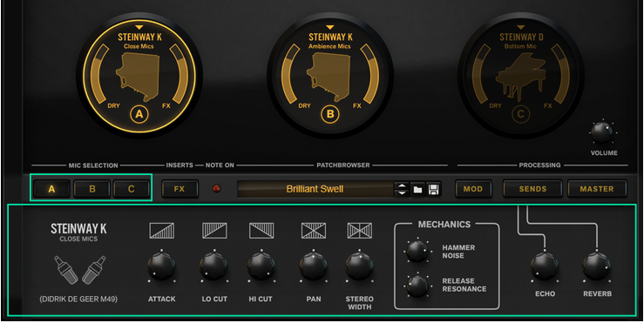Click the Lo Cut filter icon
Screen dimensions: 644x323
pos(214,231)
